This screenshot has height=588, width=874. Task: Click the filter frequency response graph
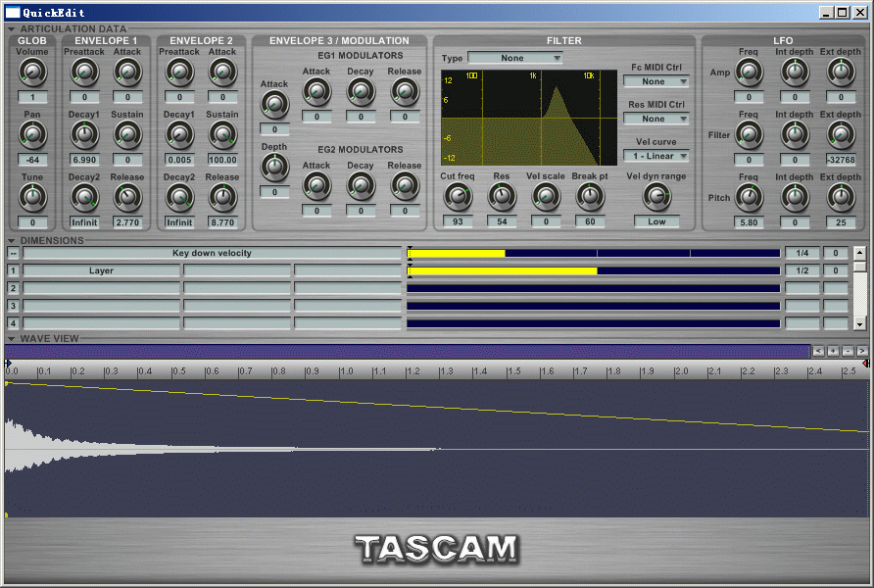click(x=529, y=118)
